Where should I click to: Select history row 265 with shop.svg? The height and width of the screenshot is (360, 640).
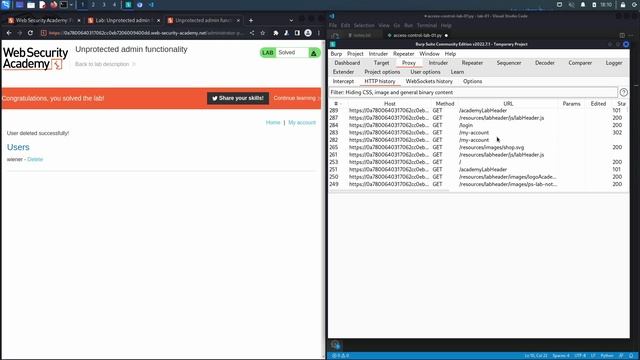[478, 147]
